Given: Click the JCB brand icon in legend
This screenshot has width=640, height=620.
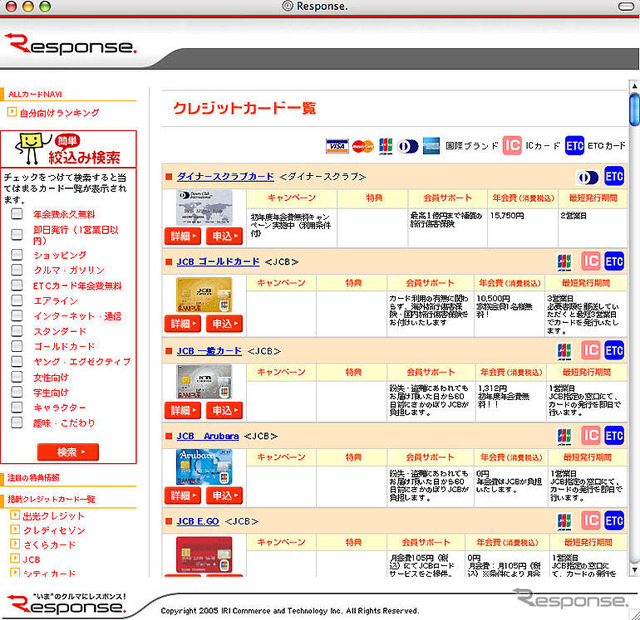Looking at the screenshot, I should click(x=386, y=146).
